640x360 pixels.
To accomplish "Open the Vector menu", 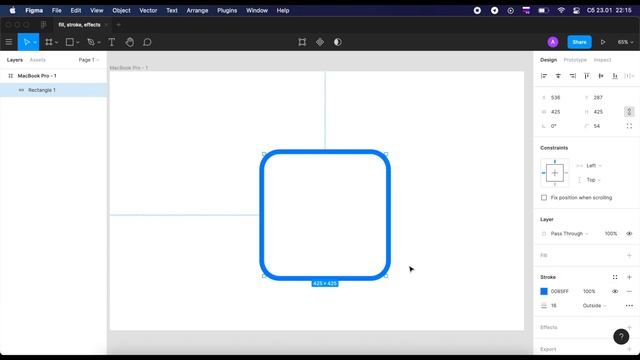I will tap(148, 11).
